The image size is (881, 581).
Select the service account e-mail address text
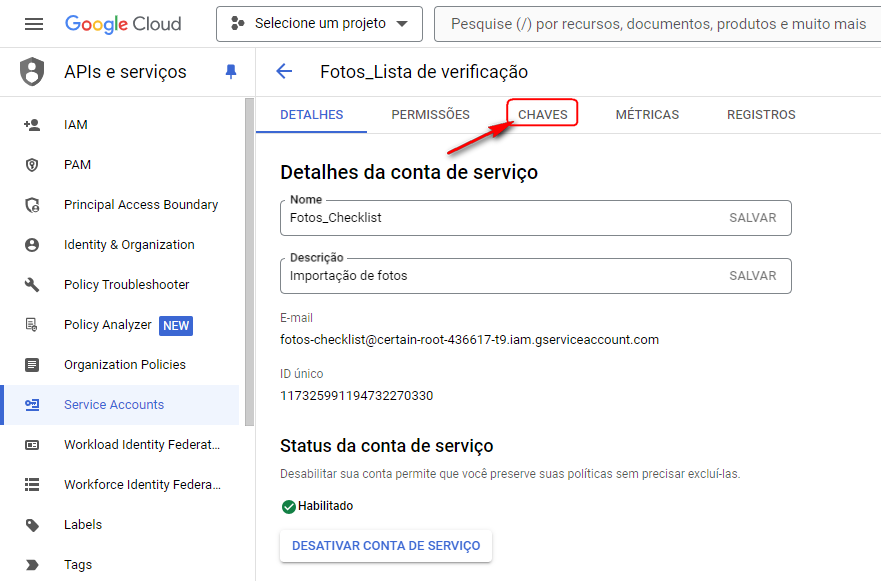point(469,340)
